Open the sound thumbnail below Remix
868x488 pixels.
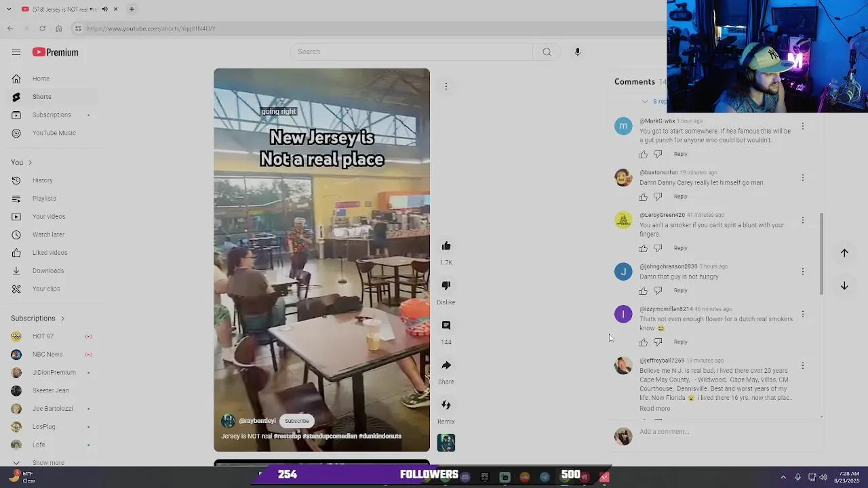[x=446, y=443]
